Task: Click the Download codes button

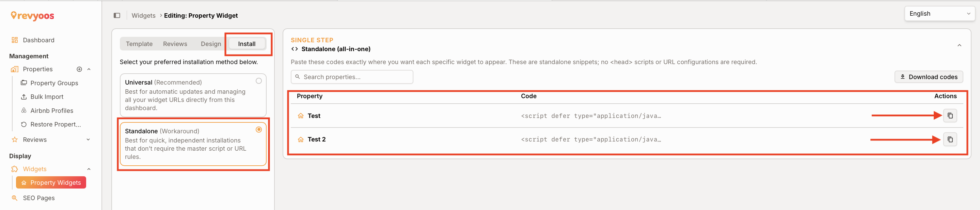Action: tap(929, 77)
